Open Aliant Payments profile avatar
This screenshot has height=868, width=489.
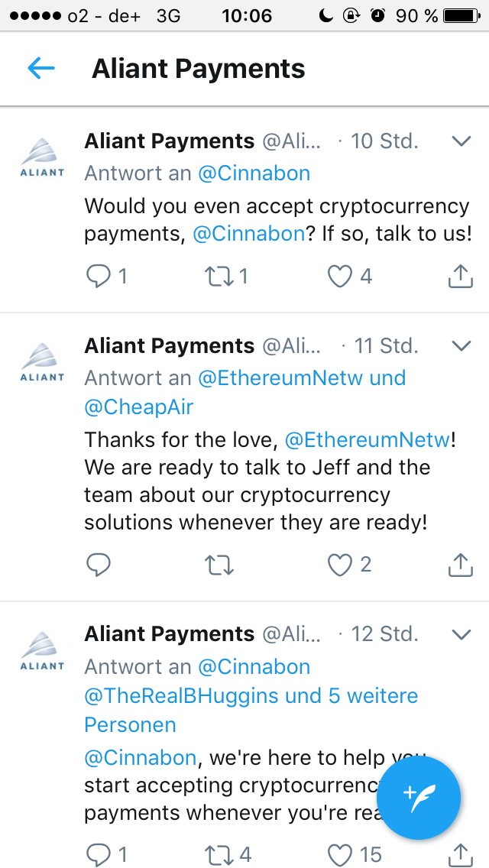42,150
